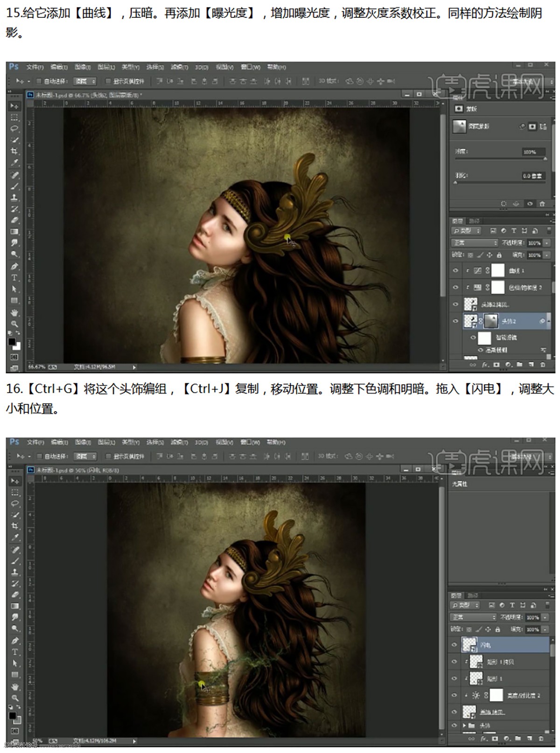The image size is (560, 753).
Task: Select the Move tool in upper screenshot
Action: click(14, 106)
